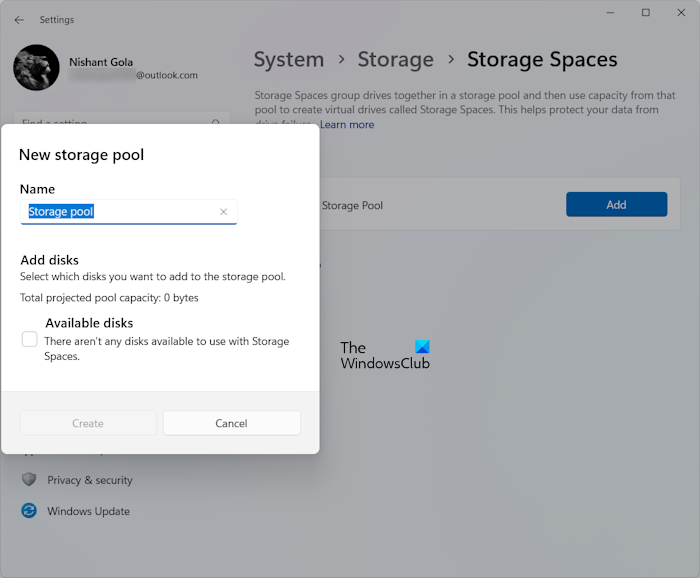700x578 pixels.
Task: Go to Storage in the breadcrumb
Action: [x=396, y=60]
